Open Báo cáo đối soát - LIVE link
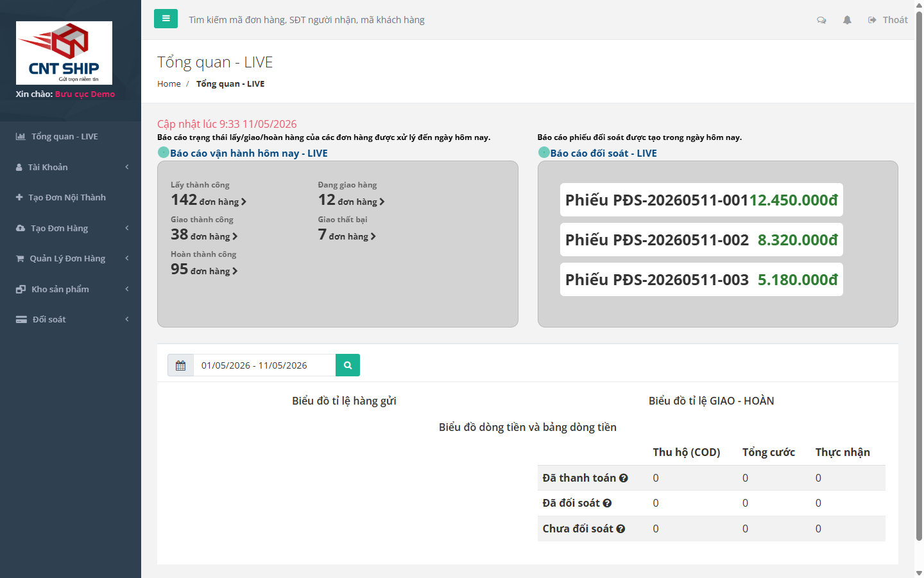This screenshot has height=578, width=924. [604, 153]
